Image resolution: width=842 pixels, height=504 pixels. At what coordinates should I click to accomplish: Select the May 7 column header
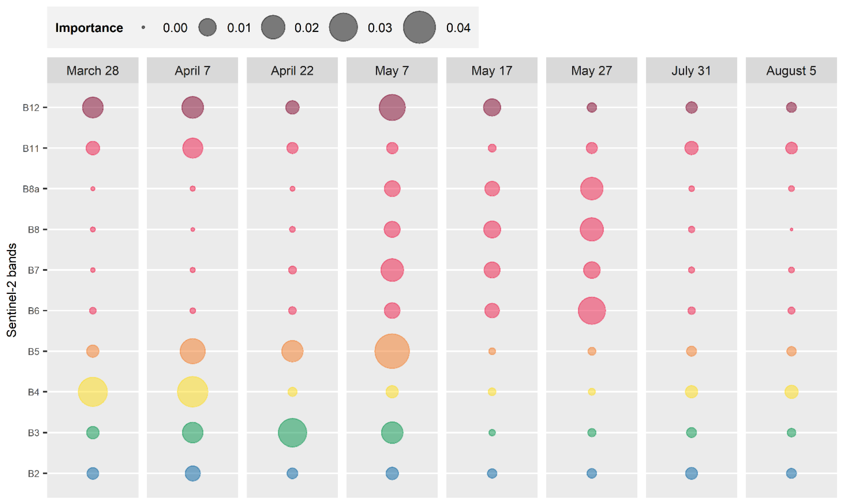pos(392,71)
